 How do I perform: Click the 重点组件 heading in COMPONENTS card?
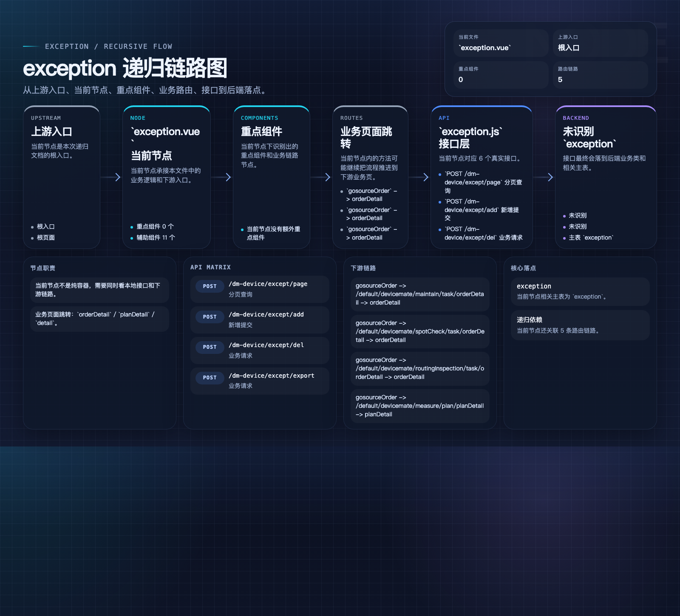point(261,132)
